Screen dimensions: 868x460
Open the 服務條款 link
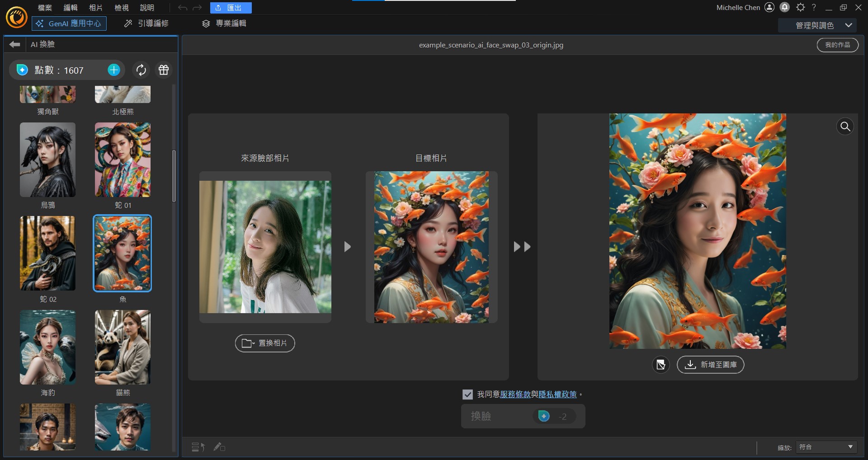515,394
